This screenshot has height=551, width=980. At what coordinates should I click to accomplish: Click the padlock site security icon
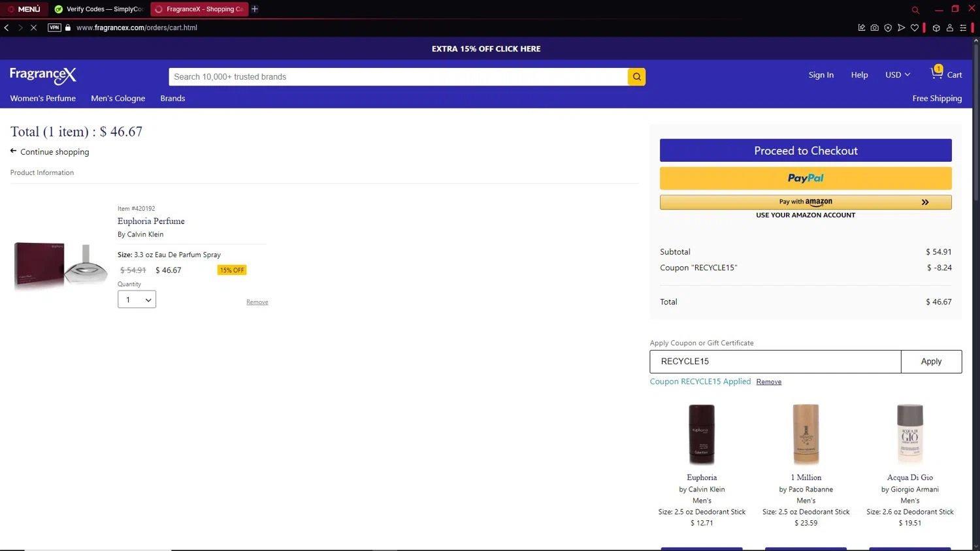coord(68,27)
